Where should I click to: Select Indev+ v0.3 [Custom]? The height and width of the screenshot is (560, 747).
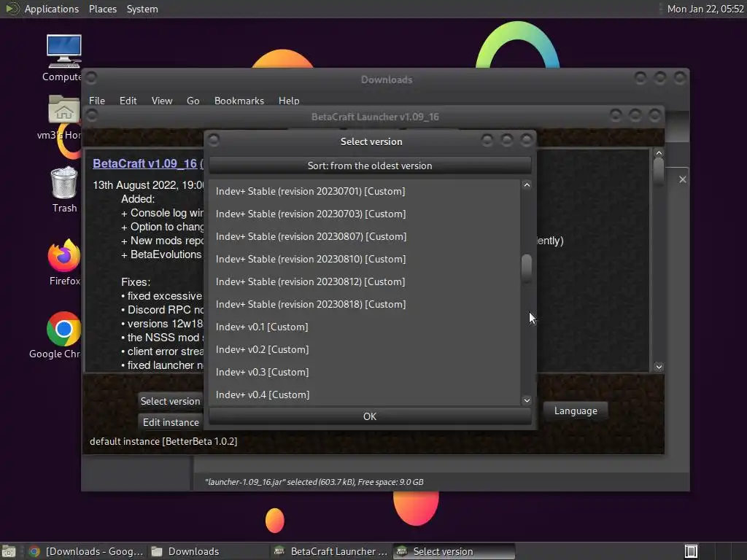(365, 372)
